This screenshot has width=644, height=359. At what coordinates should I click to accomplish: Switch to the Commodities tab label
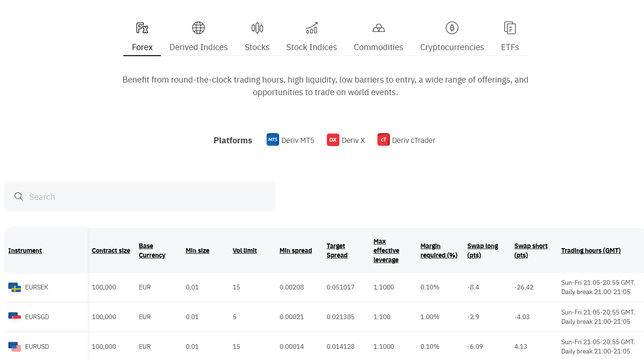[378, 47]
